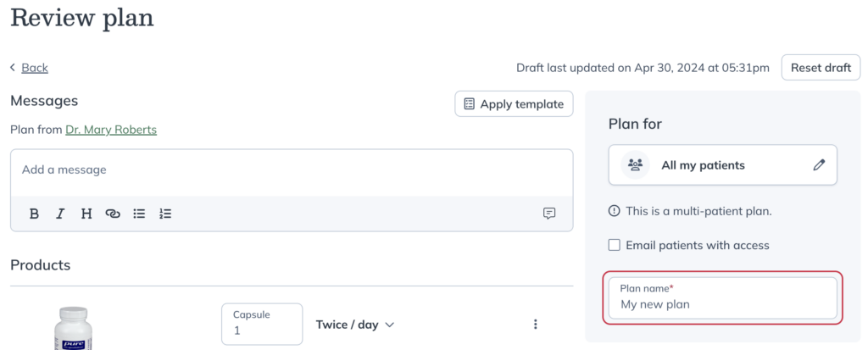Screen dimensions: 868x350
Task: Focus the Plan name input field
Action: pyautogui.click(x=722, y=298)
